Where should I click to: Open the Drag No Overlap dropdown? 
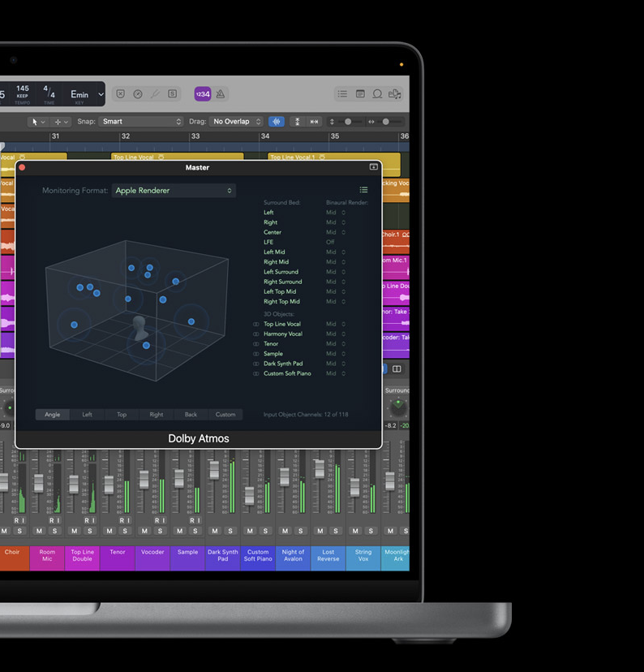point(236,122)
